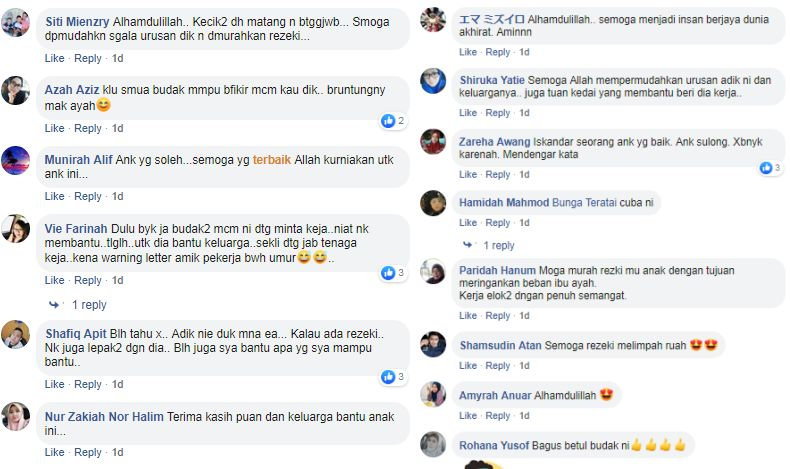This screenshot has height=469, width=790.
Task: Open Zareha Awang's profile name link
Action: [494, 142]
